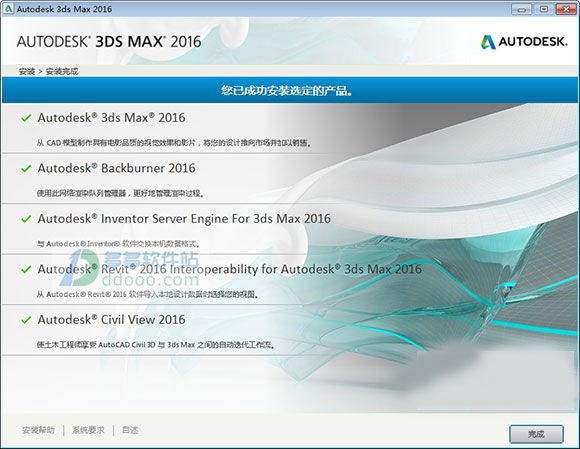The width and height of the screenshot is (580, 449).
Task: Click the description 使用此网络渲染队列管理器
Action: pyautogui.click(x=120, y=193)
